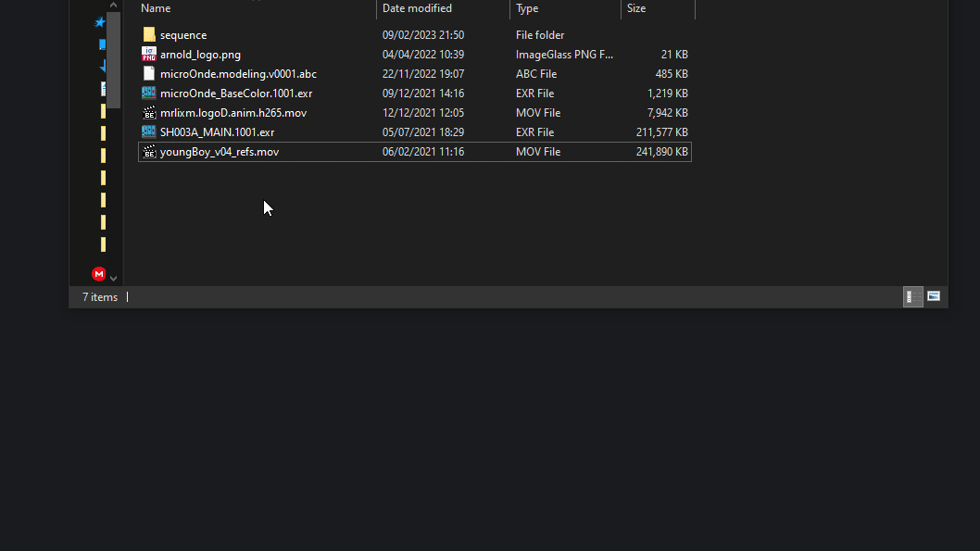Viewport: 980px width, 551px height.
Task: Open Quick access star in sidebar
Action: point(99,22)
